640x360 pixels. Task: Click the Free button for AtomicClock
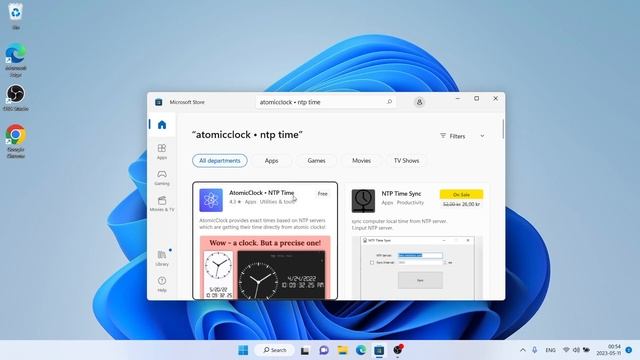(322, 194)
